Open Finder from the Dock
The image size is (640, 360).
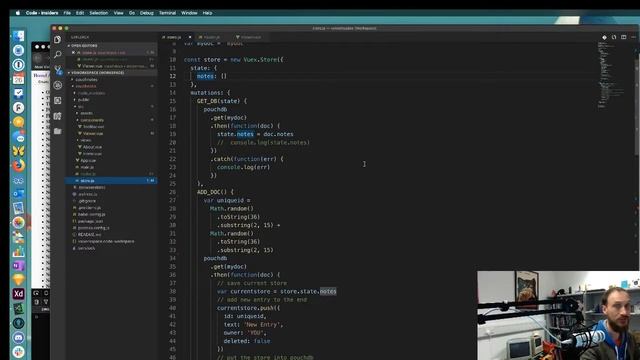pyautogui.click(x=18, y=36)
